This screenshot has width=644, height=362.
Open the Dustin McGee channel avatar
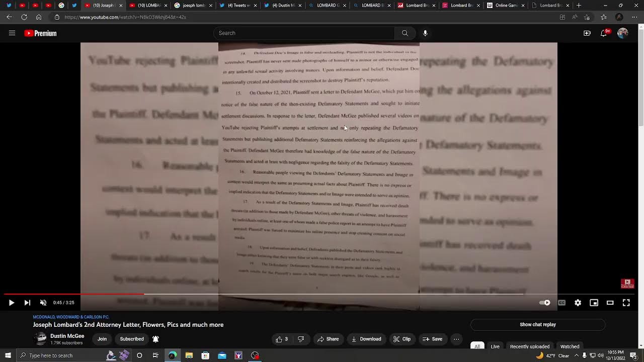[x=40, y=339]
